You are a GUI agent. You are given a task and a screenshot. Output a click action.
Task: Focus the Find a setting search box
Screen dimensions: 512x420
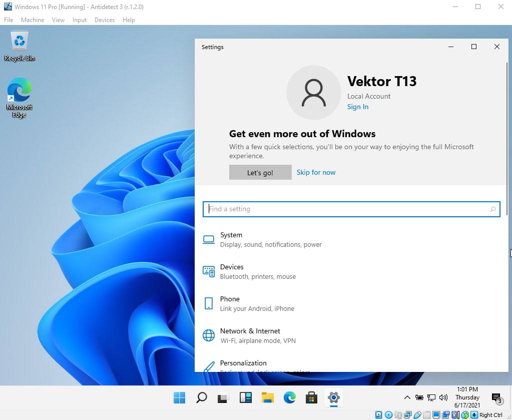[x=351, y=209]
